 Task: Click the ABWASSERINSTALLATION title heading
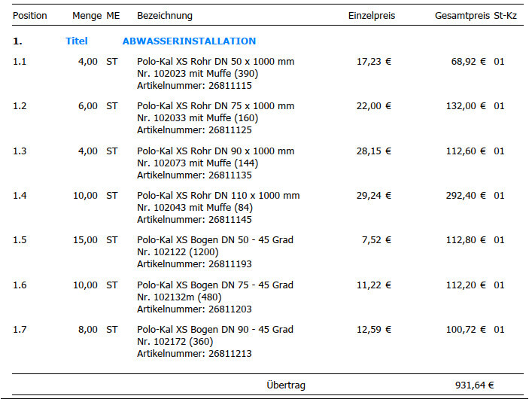point(189,41)
